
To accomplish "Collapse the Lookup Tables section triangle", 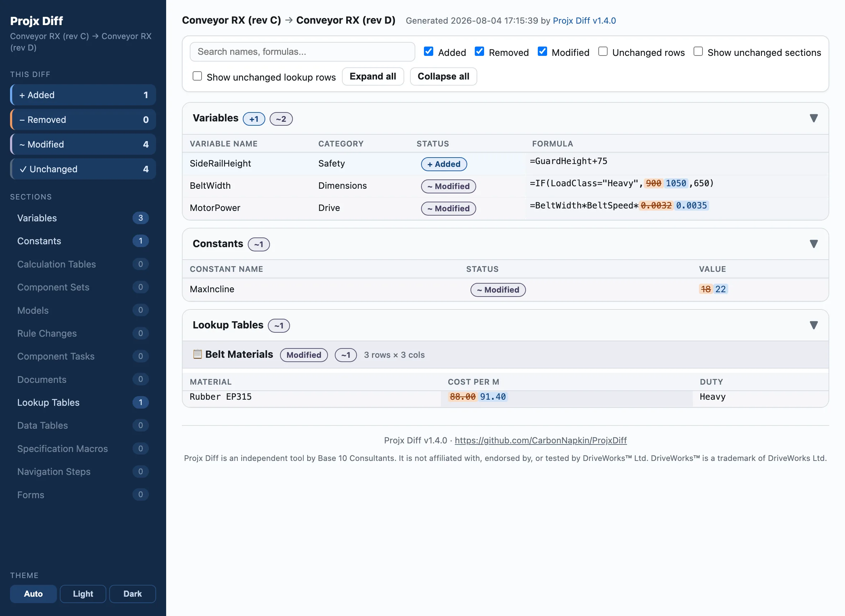I will (x=814, y=325).
